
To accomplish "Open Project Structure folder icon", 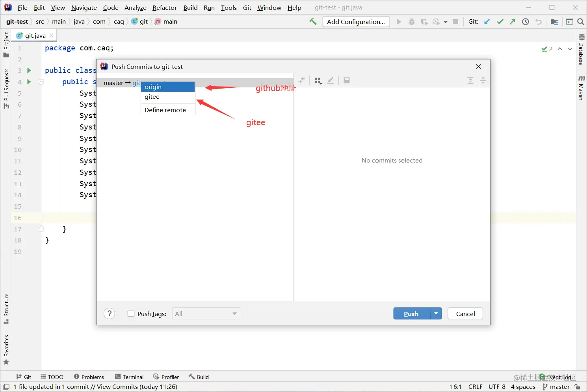I will pyautogui.click(x=554, y=22).
